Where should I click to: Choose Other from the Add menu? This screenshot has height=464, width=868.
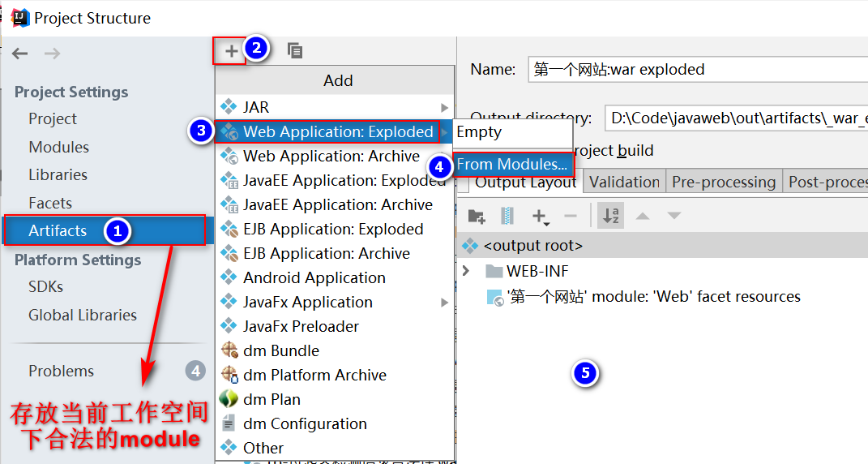pyautogui.click(x=335, y=448)
